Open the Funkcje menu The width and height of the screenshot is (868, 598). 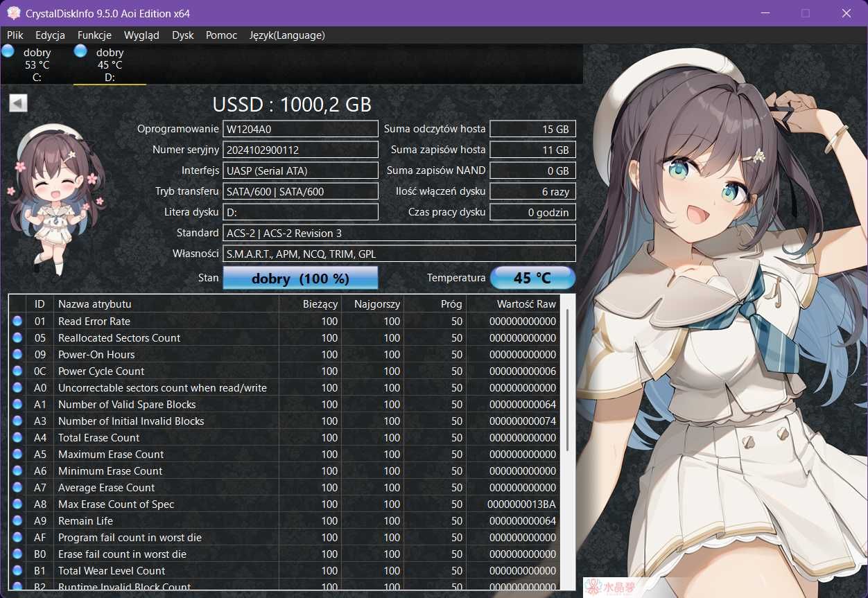[x=94, y=35]
